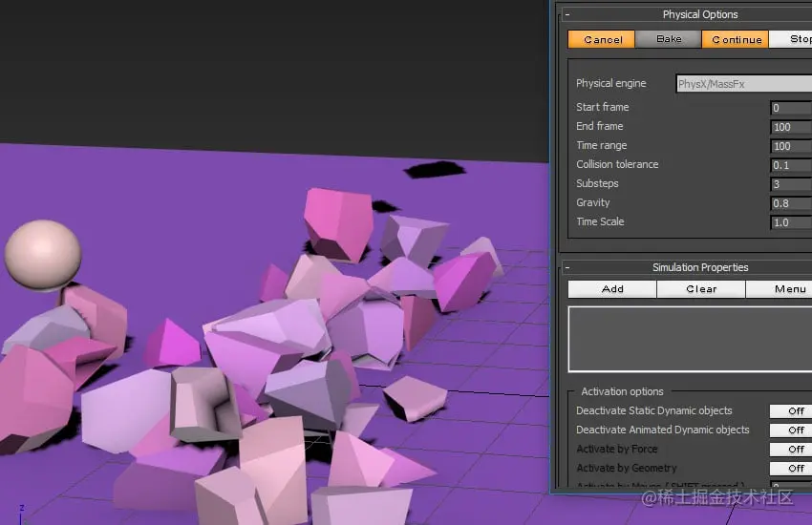Click the Gravity value field
This screenshot has height=525, width=812.
click(x=791, y=203)
